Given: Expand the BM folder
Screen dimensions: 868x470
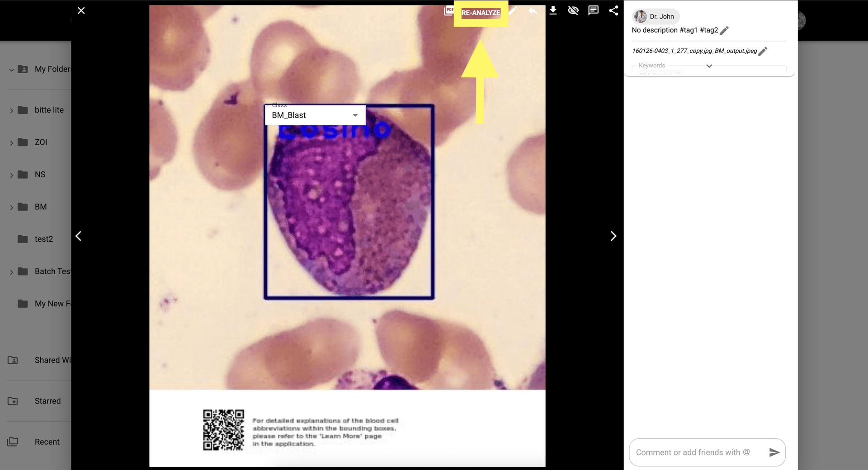Looking at the screenshot, I should click(11, 207).
